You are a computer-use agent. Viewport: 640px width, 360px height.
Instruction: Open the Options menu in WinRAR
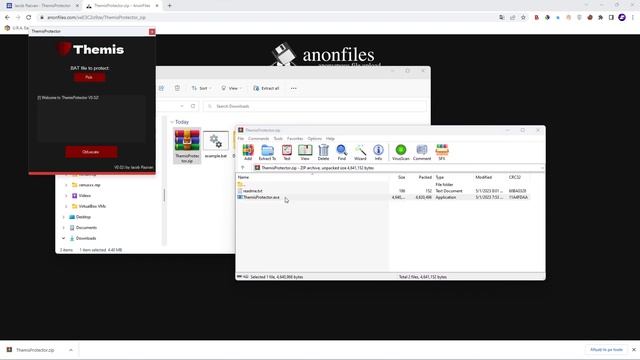tap(314, 139)
